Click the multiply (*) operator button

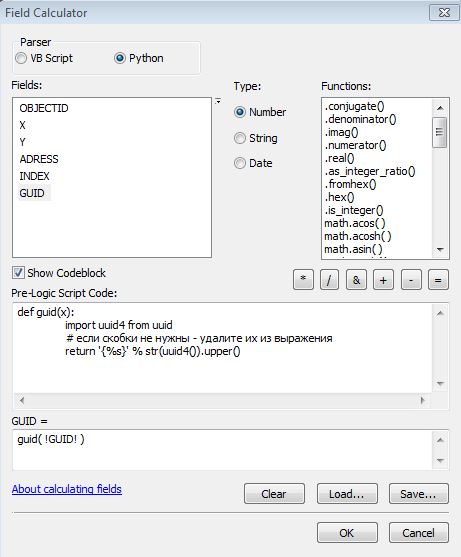coord(303,280)
